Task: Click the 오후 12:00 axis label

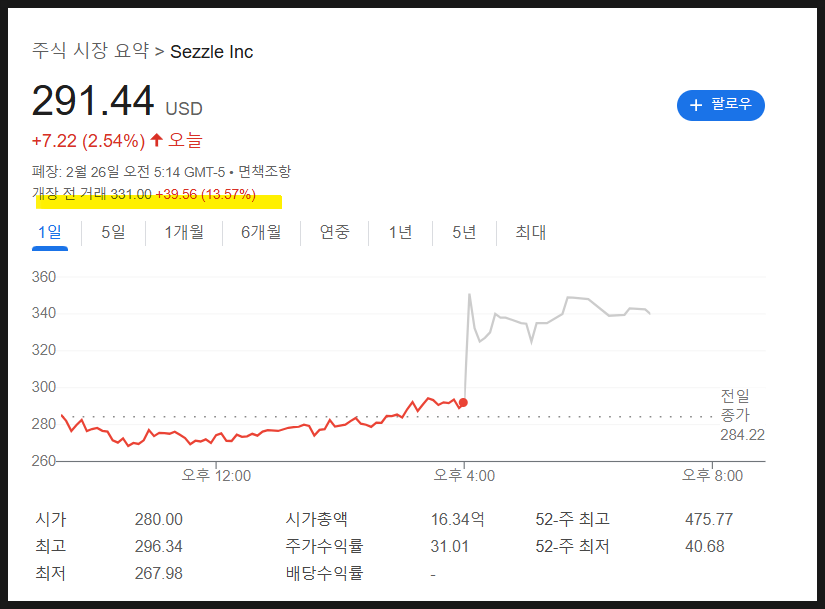Action: [216, 476]
